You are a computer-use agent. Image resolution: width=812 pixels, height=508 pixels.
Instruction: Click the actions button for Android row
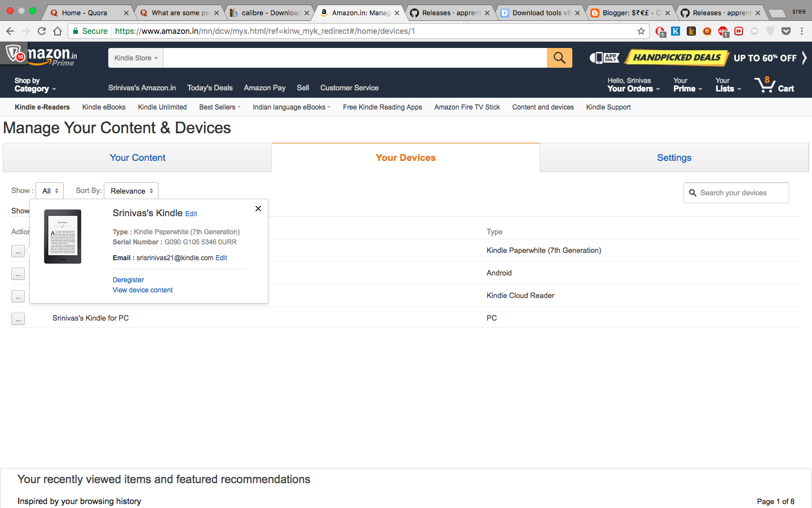[x=18, y=274]
